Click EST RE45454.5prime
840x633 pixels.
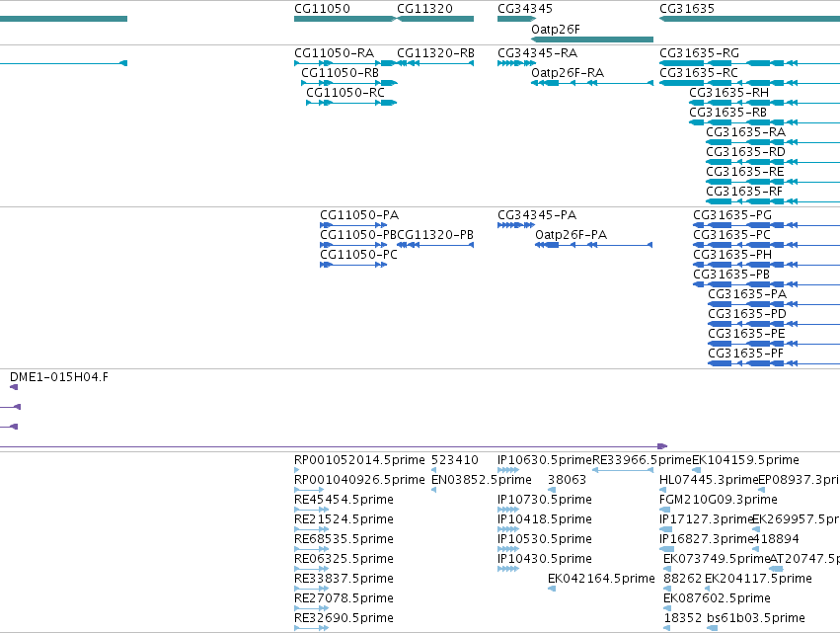pos(344,500)
